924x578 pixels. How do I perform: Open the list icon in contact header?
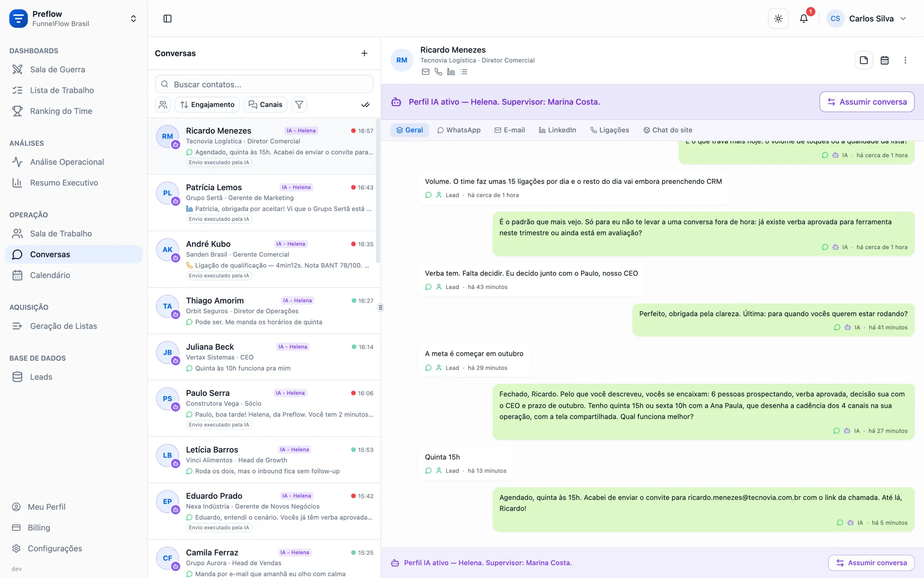[464, 72]
